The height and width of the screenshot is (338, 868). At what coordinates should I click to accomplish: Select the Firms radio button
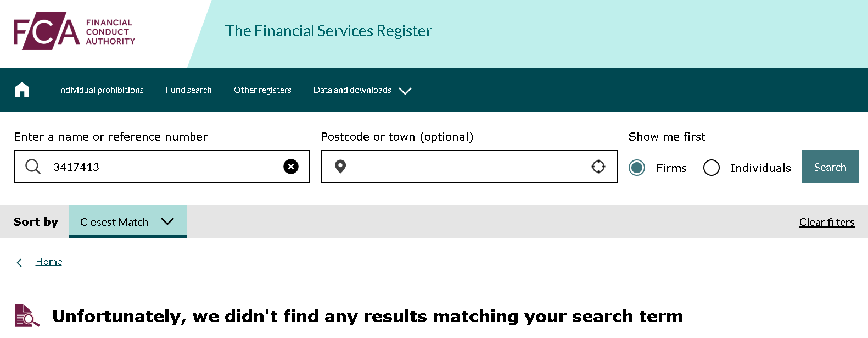637,168
